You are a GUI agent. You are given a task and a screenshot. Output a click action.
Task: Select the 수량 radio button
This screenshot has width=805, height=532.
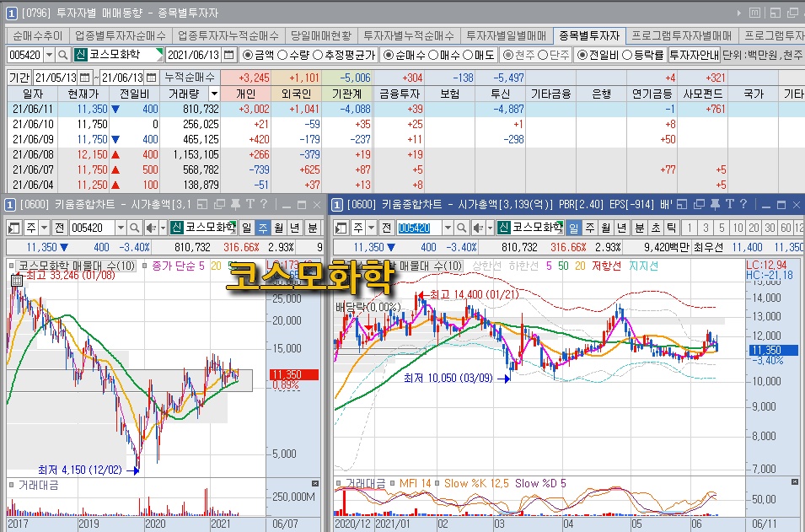[x=282, y=55]
